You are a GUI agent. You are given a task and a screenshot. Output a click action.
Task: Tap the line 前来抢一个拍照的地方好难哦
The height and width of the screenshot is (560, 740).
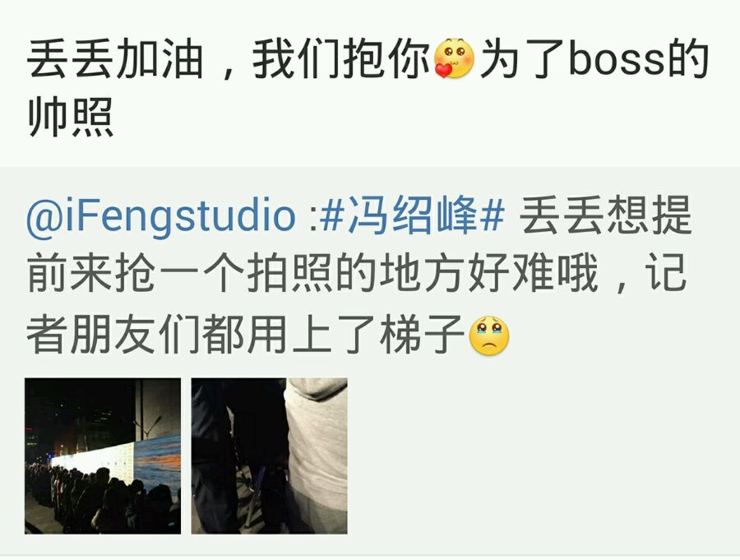(312, 273)
